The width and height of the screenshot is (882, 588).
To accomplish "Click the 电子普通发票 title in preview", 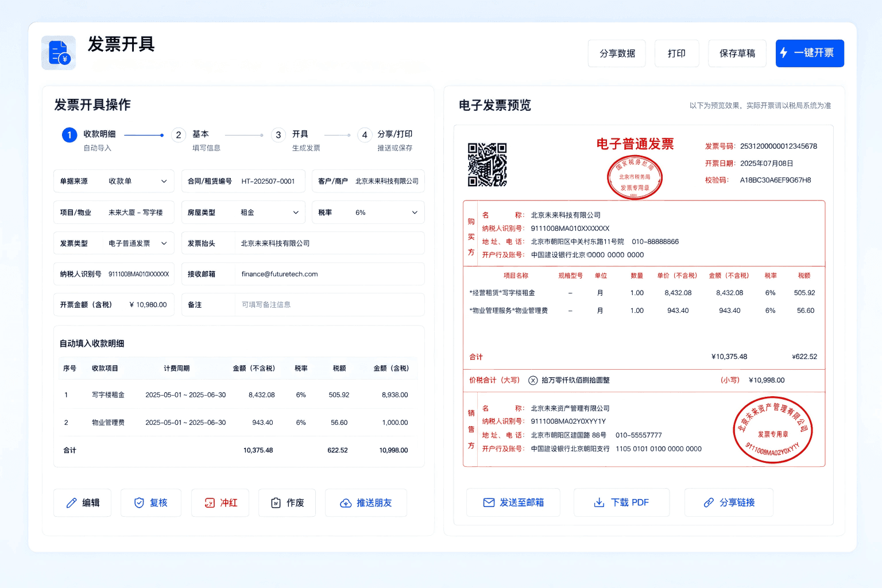I will pyautogui.click(x=635, y=144).
